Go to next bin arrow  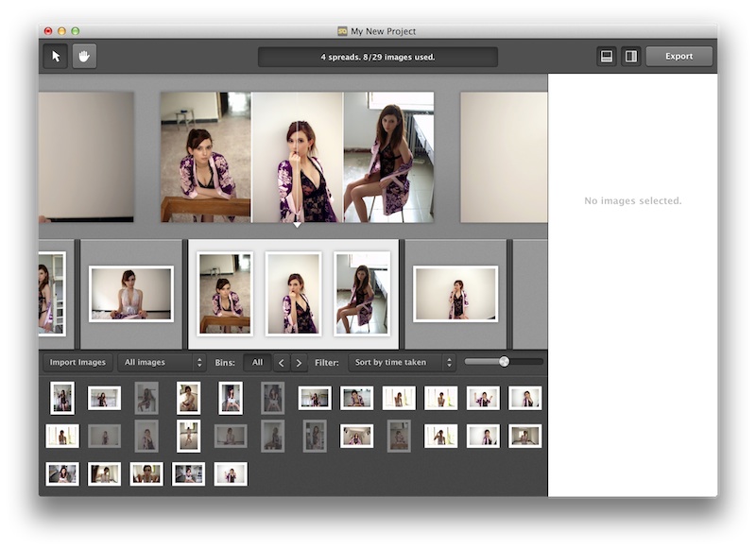(x=299, y=362)
